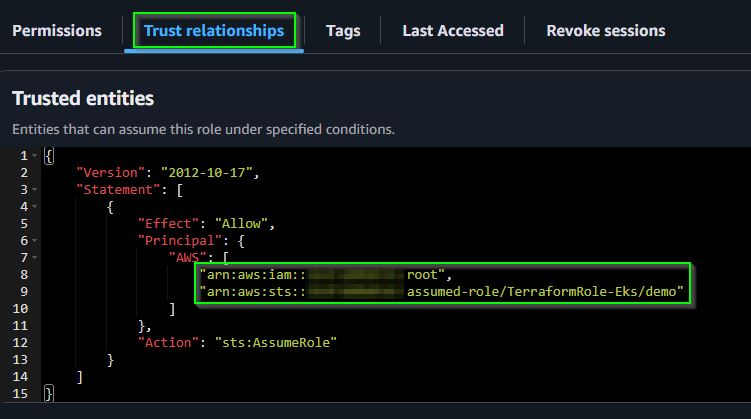Collapse the Principal object at line 6

tap(34, 241)
